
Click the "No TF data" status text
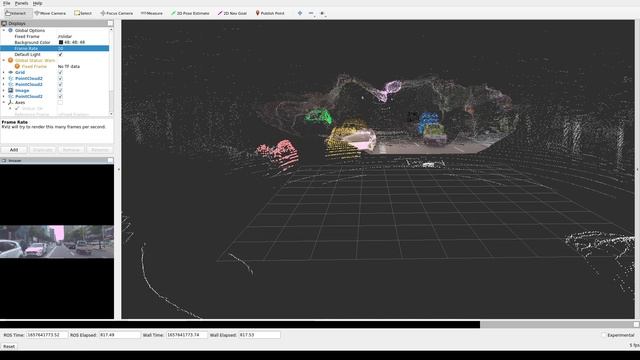[69, 66]
